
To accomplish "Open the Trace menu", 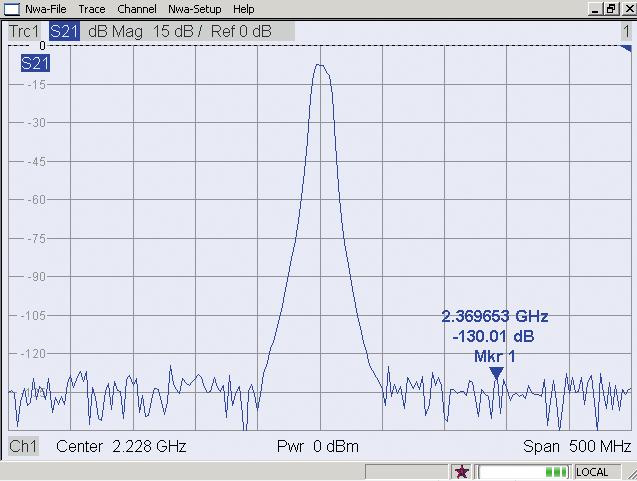I will pyautogui.click(x=91, y=9).
